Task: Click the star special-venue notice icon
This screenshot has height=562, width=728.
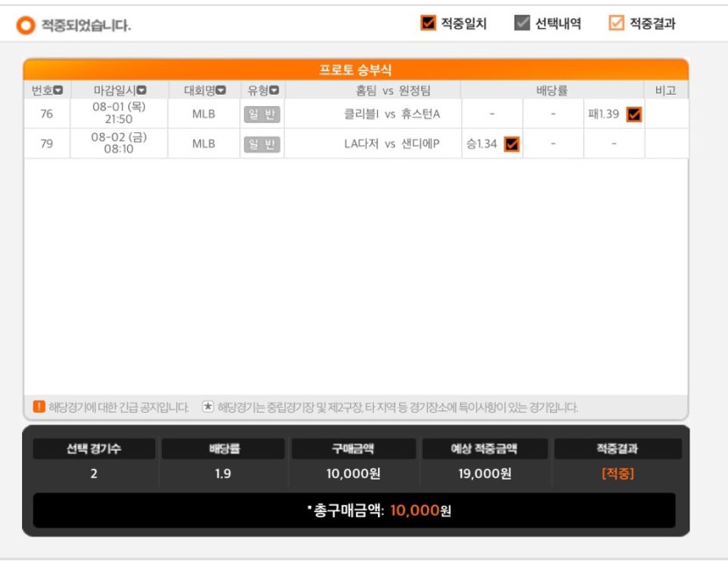Action: [x=208, y=407]
